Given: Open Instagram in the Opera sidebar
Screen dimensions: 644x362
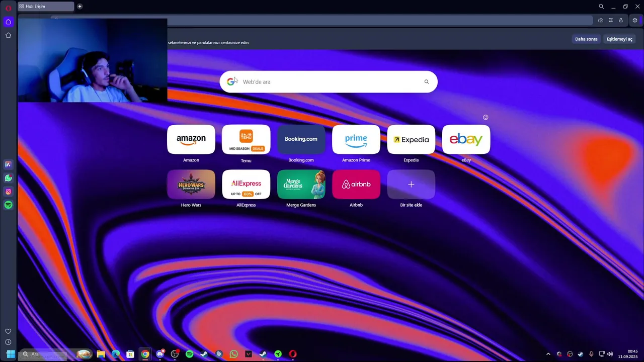Looking at the screenshot, I should click(x=8, y=192).
